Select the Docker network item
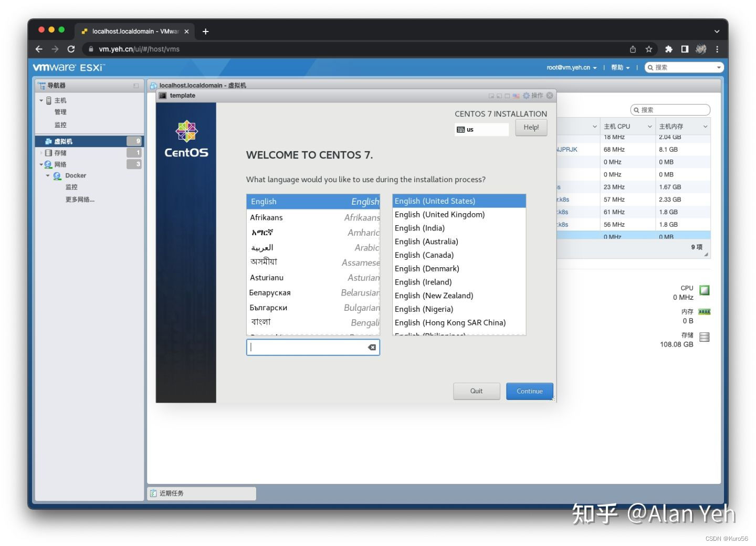This screenshot has width=756, height=546. coord(76,176)
